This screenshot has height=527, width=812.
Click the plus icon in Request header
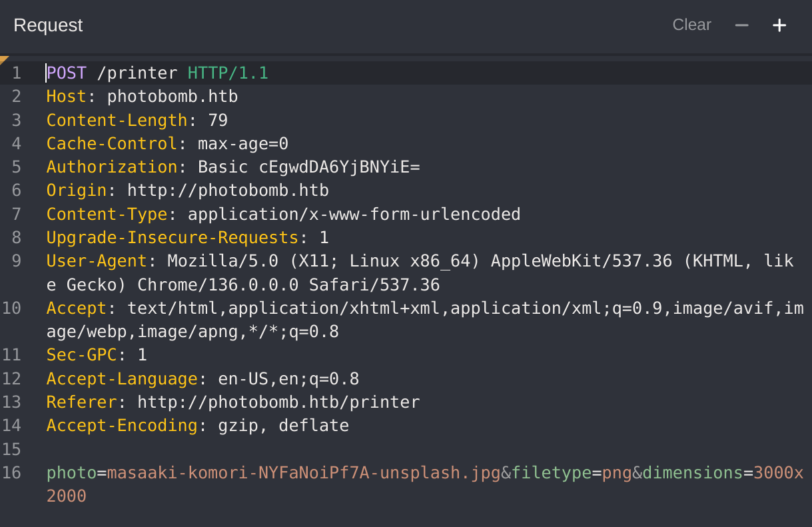tap(779, 25)
